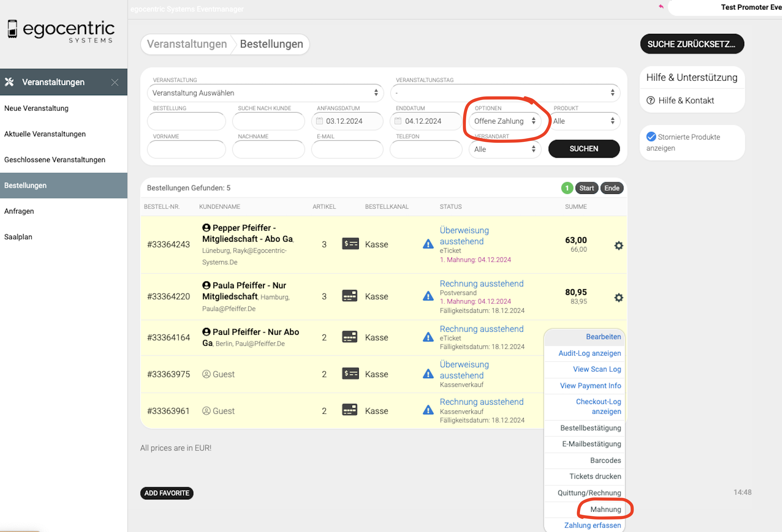Screen dimensions: 782x532
Task: Click the ADD FAVORITE button
Action: (x=166, y=493)
